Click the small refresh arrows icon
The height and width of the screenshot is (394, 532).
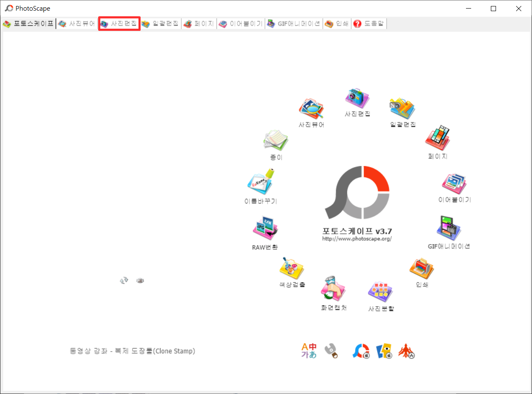pos(124,281)
